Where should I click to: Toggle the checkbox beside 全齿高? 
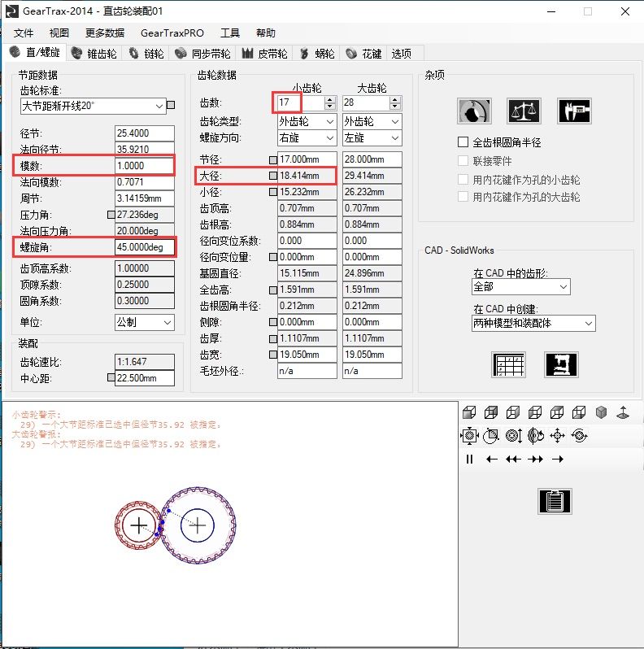coord(272,290)
